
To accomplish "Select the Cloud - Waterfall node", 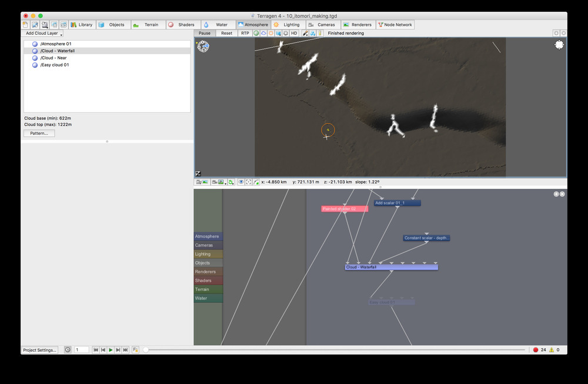I will [x=392, y=267].
